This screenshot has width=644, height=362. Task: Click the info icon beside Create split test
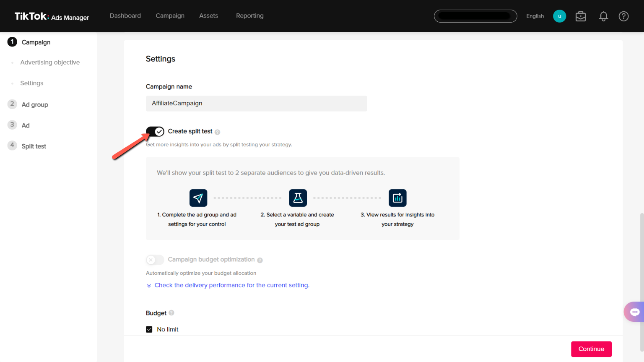(x=217, y=132)
